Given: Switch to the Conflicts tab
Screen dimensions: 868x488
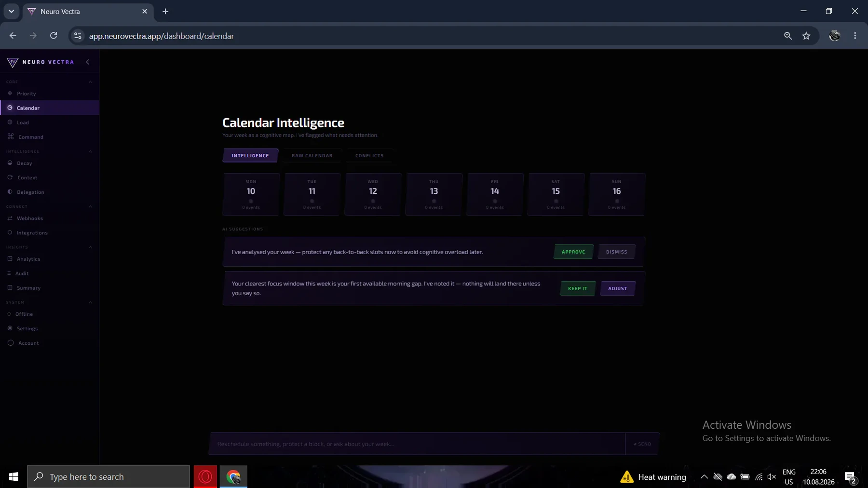Looking at the screenshot, I should click(x=369, y=155).
